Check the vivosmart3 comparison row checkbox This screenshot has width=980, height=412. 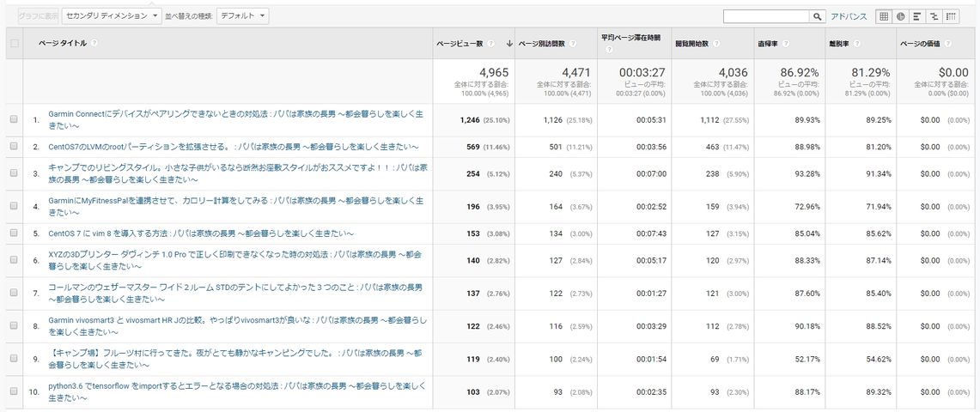(x=14, y=326)
